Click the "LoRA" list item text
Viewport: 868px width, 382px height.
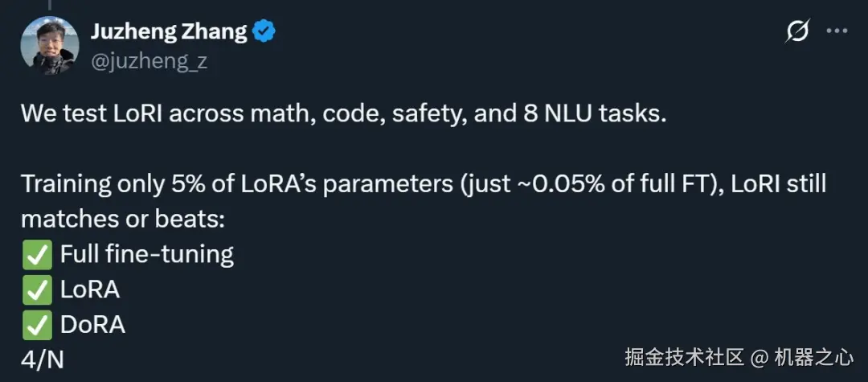(x=90, y=290)
